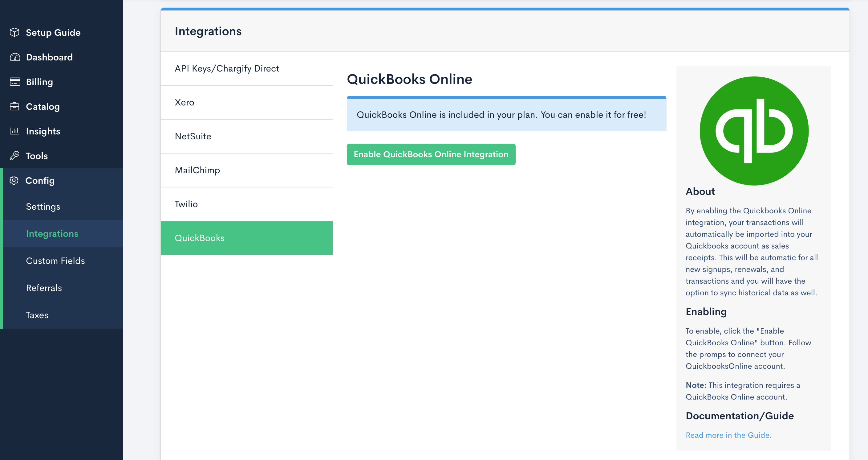
Task: Click the Note about QuickBooks Online account
Action: (x=743, y=391)
